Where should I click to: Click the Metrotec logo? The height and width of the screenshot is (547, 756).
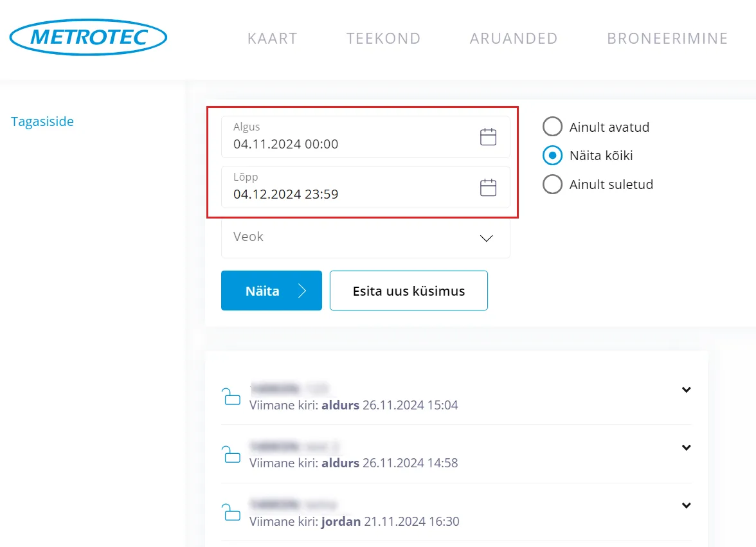click(x=89, y=38)
